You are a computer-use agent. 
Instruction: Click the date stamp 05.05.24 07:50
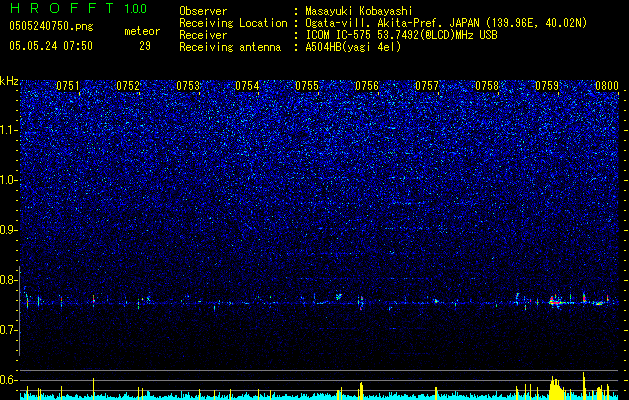point(51,46)
